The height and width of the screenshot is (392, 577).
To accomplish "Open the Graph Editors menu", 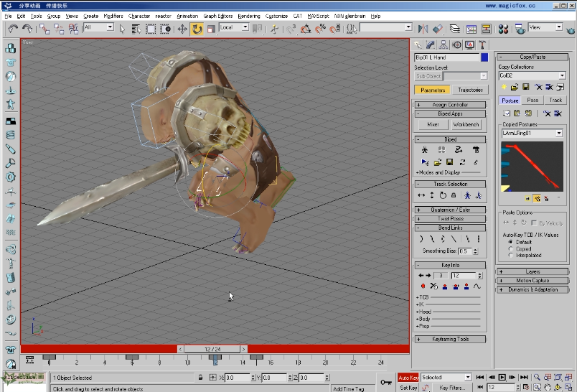I will 218,17.
